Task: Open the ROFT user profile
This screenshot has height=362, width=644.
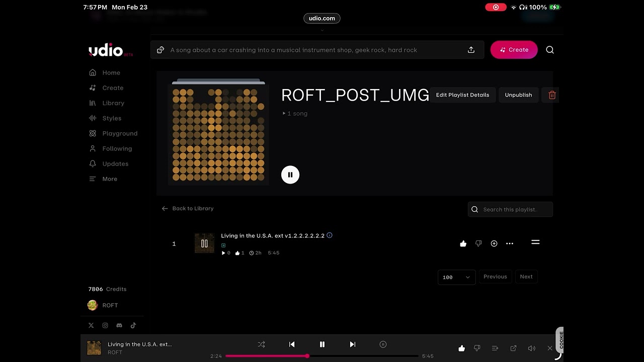Action: tap(103, 305)
